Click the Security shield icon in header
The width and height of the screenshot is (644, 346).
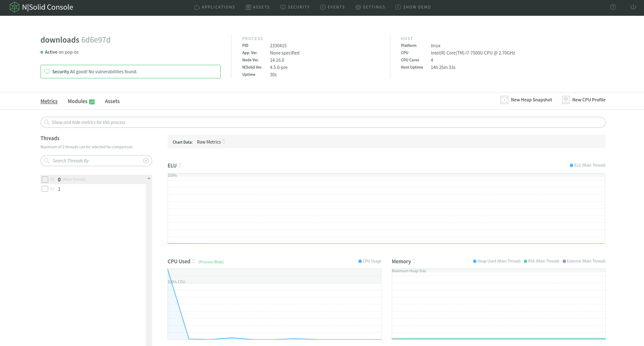(283, 7)
